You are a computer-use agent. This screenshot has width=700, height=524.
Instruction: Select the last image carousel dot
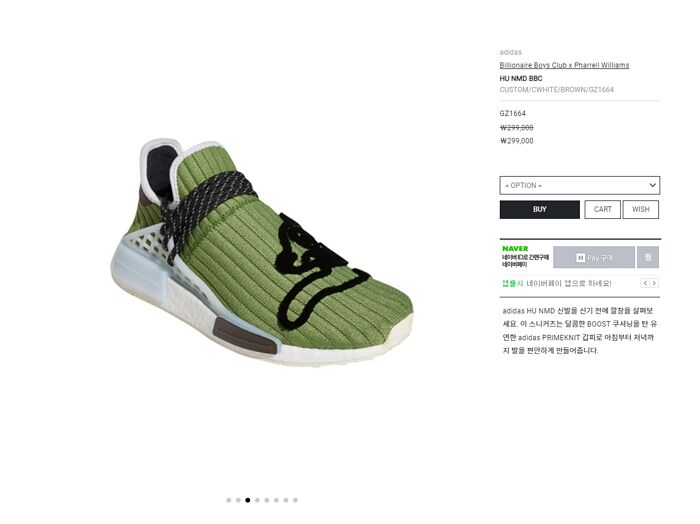click(295, 500)
